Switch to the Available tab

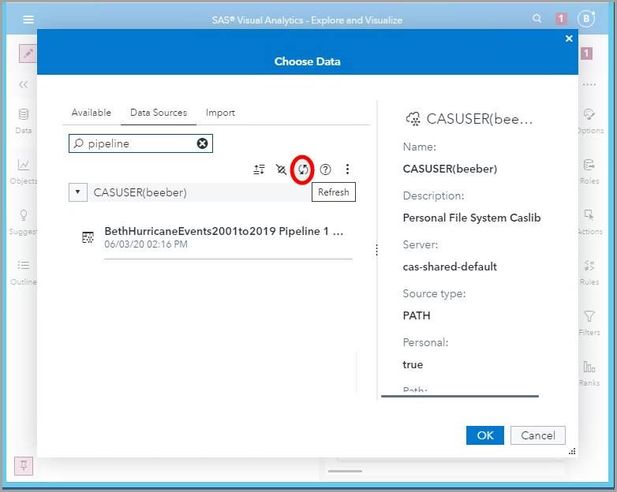(x=91, y=113)
